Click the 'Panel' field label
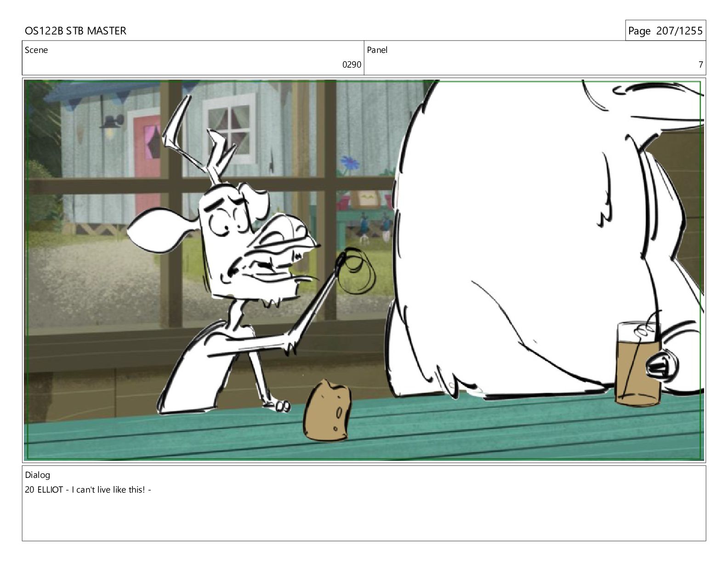The height and width of the screenshot is (563, 728). pyautogui.click(x=377, y=50)
